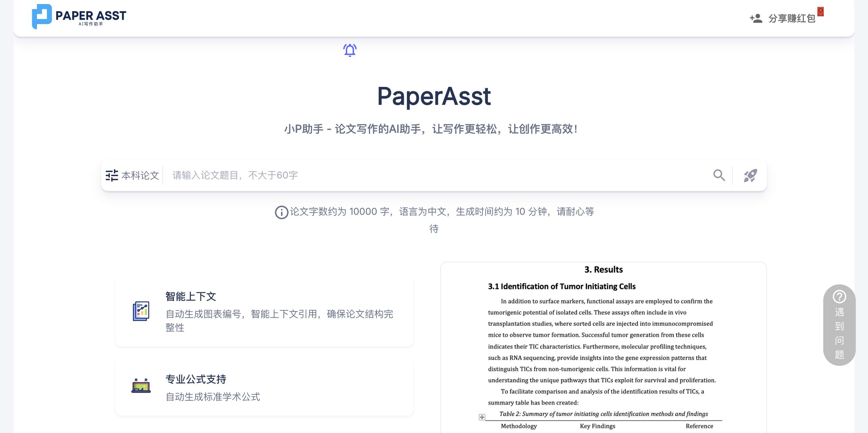This screenshot has width=868, height=433.
Task: Open the 本科论文 paper type dropdown
Action: click(x=140, y=175)
